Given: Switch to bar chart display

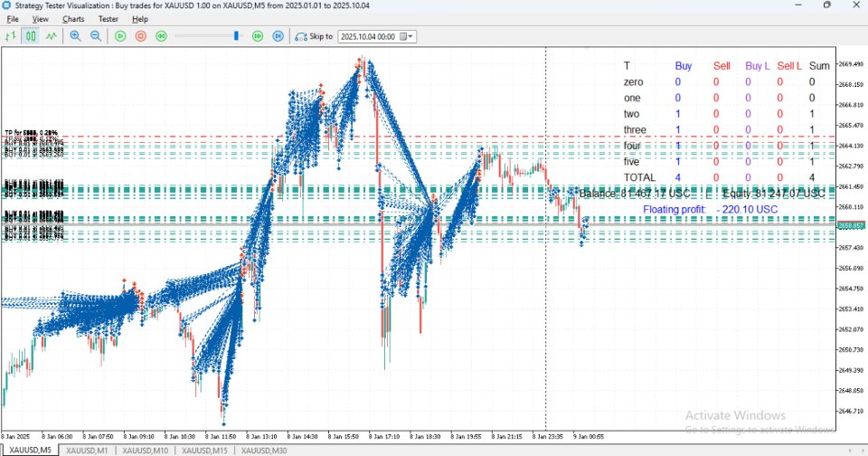Looking at the screenshot, I should pos(11,36).
